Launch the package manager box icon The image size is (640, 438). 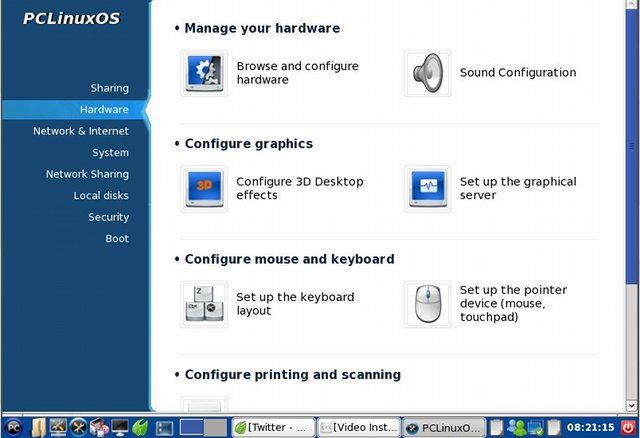click(99, 428)
